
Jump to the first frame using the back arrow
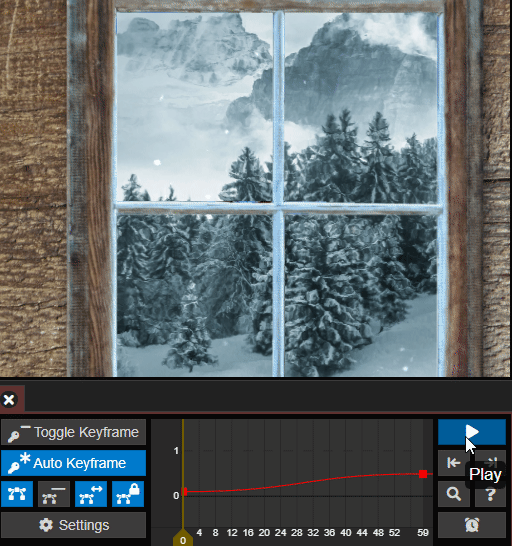coord(454,463)
